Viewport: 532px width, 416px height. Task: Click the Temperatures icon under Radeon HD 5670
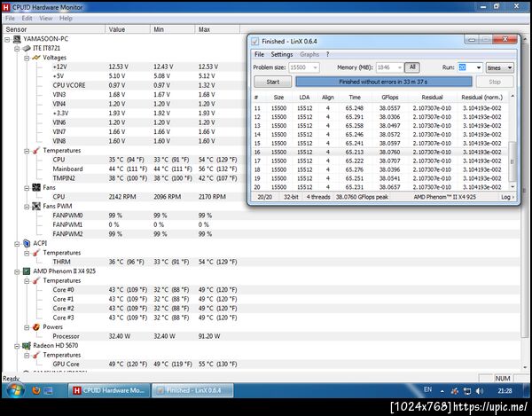point(36,355)
